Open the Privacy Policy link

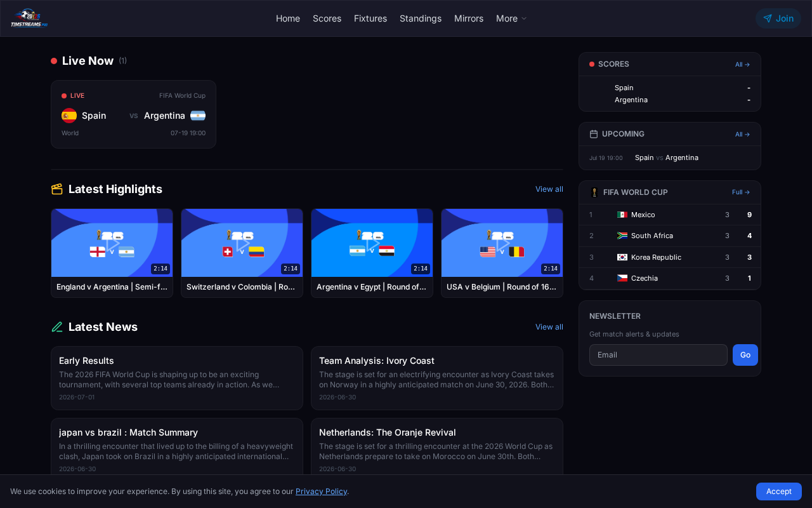pyautogui.click(x=321, y=491)
